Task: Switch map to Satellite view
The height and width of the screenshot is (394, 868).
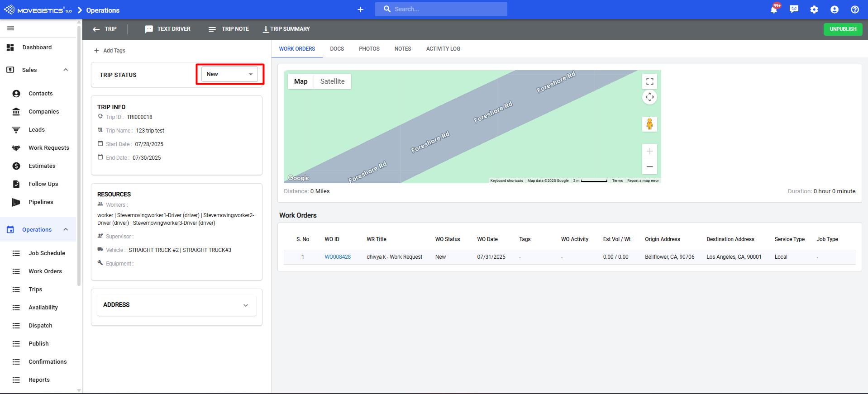Action: (x=332, y=81)
